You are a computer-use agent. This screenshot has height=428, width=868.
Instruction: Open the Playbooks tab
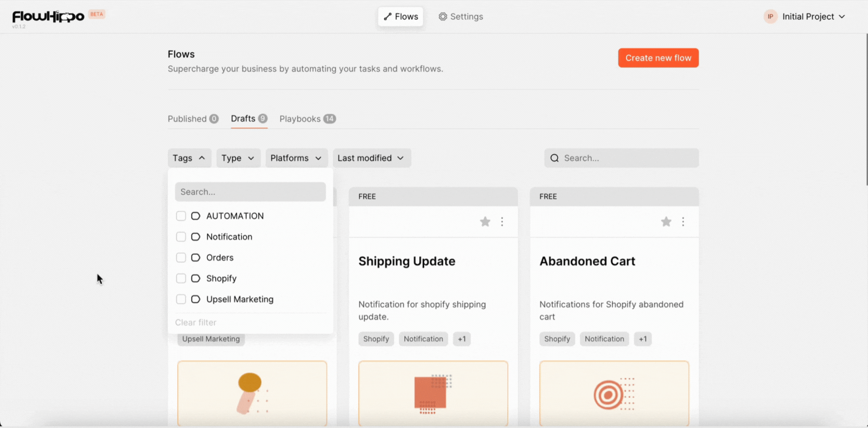point(307,119)
